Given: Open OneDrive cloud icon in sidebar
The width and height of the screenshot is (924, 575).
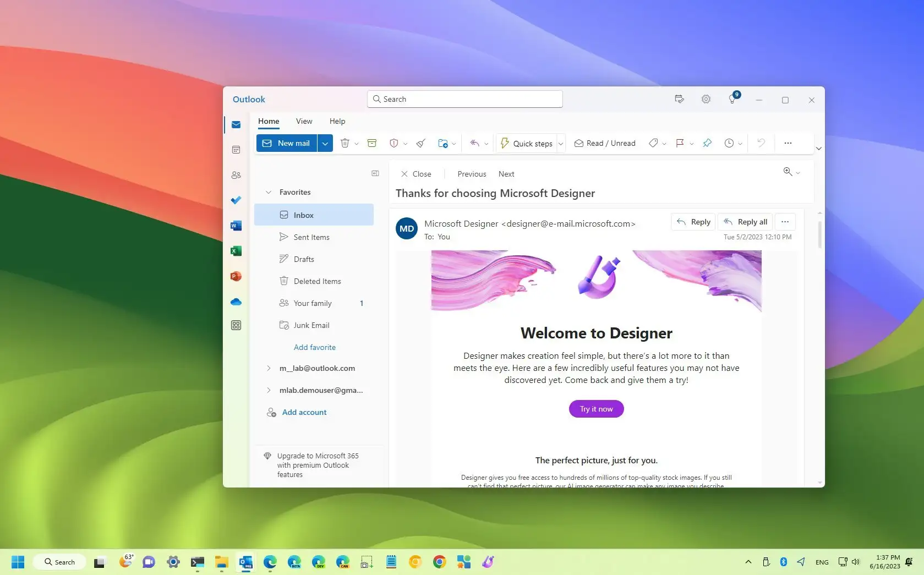Looking at the screenshot, I should point(236,302).
